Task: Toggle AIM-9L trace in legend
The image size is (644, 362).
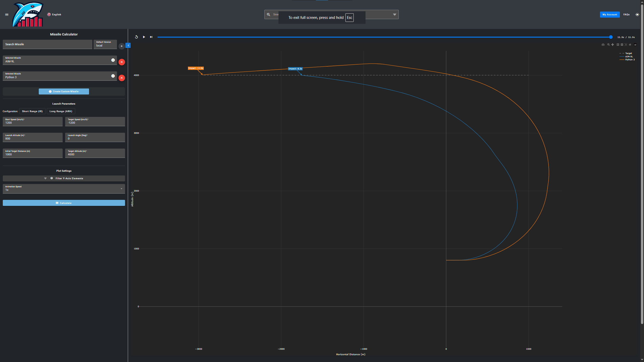Action: (629, 57)
